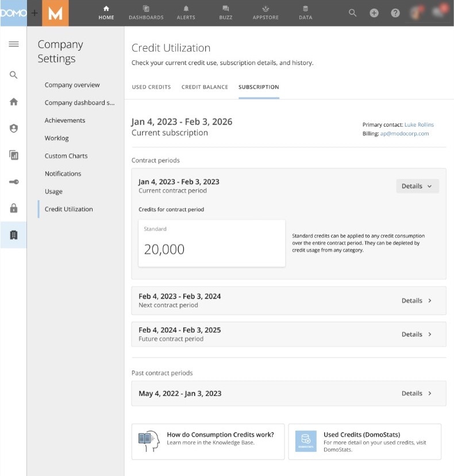Viewport: 454px width, 476px height.
Task: Click the search icon in left rail
Action: click(x=13, y=75)
